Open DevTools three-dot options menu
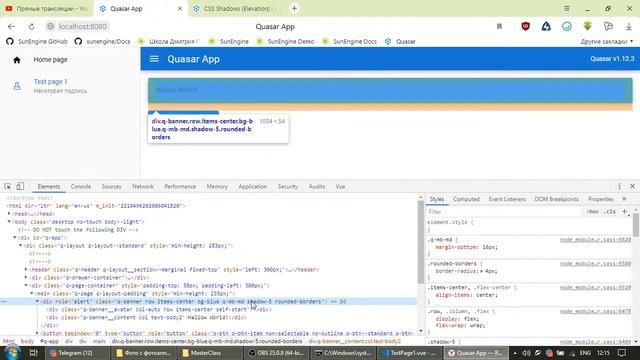 619,186
